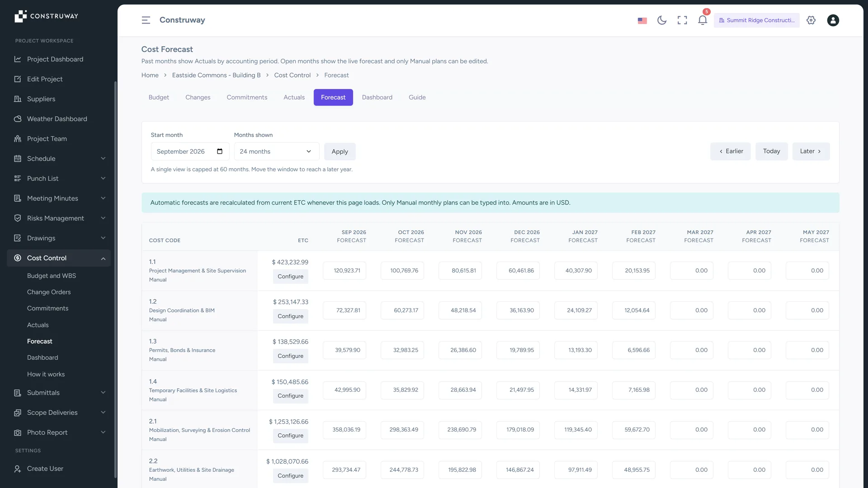Open the notifications bell
This screenshot has width=868, height=488.
click(x=703, y=20)
